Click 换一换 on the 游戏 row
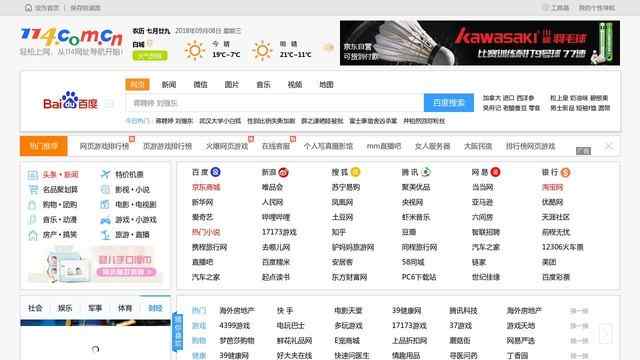640x360 pixels. 579,326
